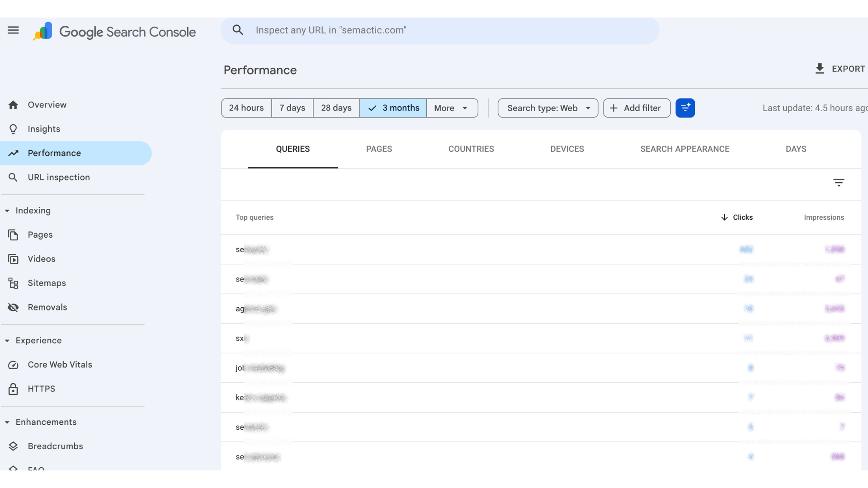868x488 pixels.
Task: Open the Removals tool
Action: [47, 307]
